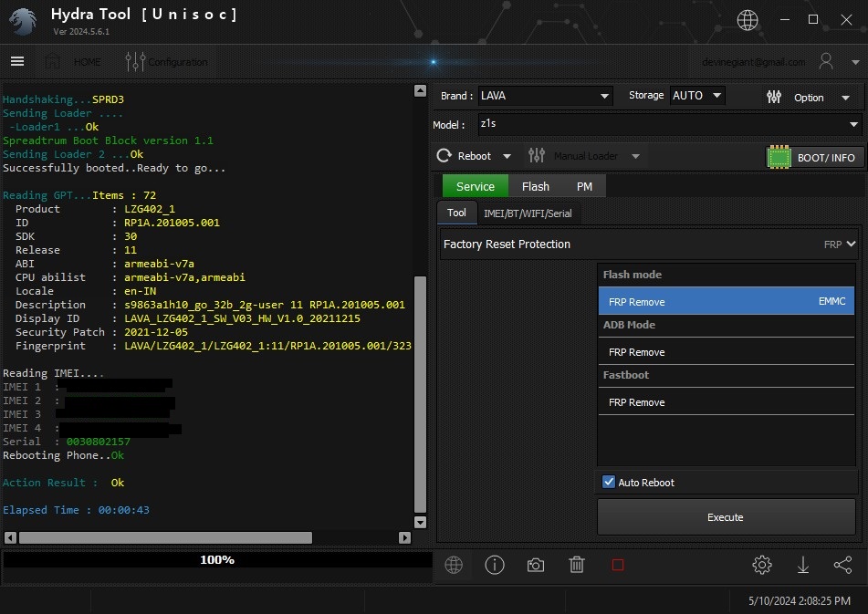Expand the Manual Loader dropdown arrow
This screenshot has width=868, height=614.
pos(635,157)
